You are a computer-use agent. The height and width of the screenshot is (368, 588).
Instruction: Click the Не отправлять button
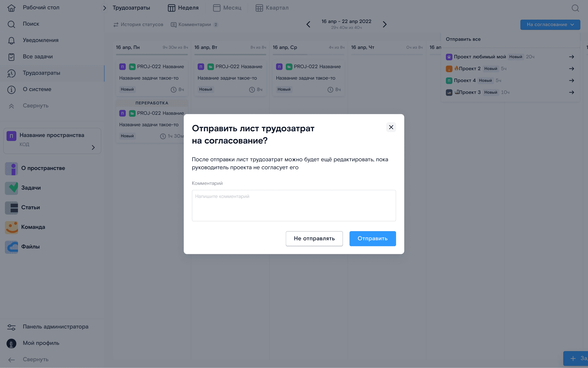click(x=314, y=239)
